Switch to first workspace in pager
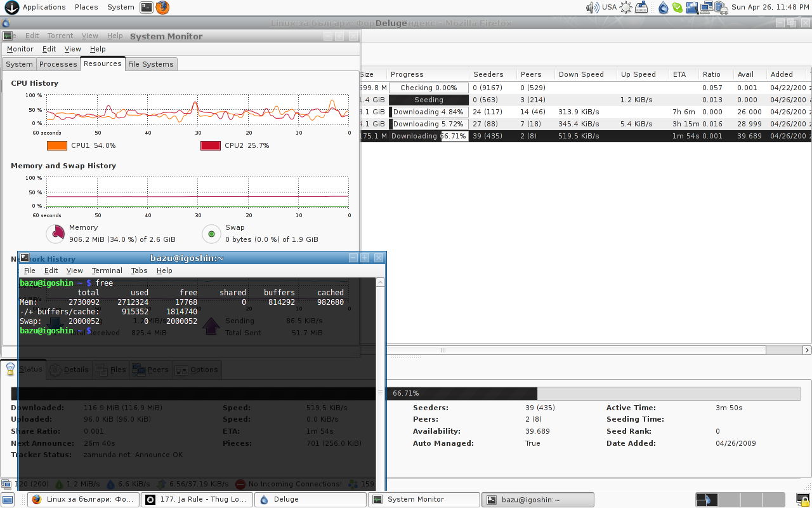The image size is (812, 508). coord(706,500)
